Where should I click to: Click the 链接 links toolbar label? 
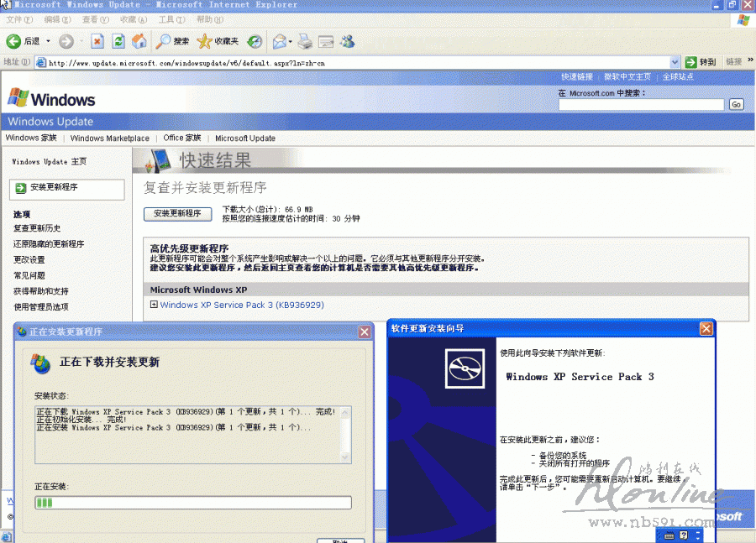click(x=734, y=61)
